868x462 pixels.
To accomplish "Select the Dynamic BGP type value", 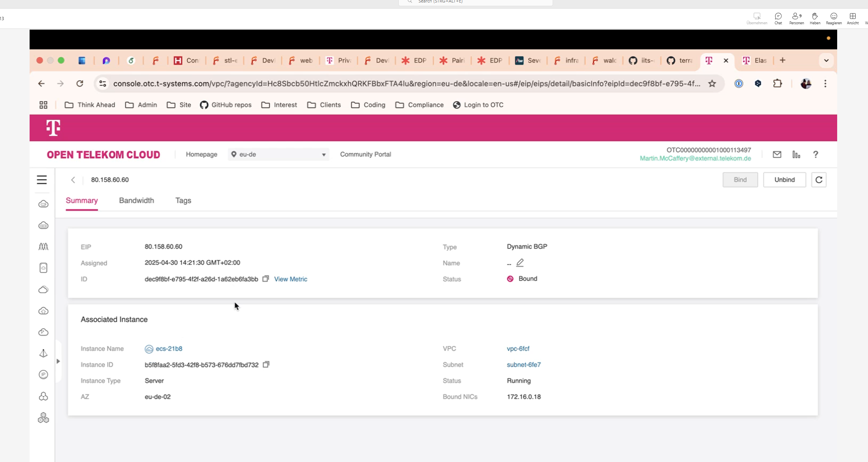I will tap(527, 246).
